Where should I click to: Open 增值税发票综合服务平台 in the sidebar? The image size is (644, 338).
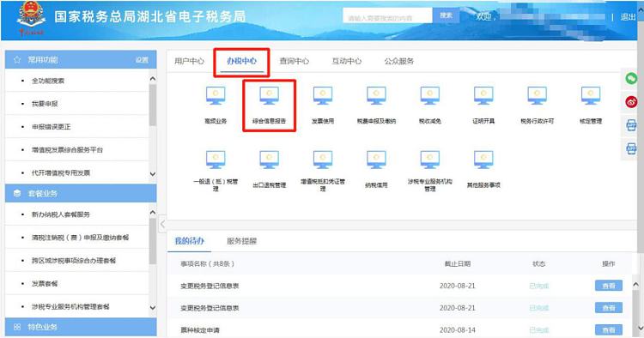(67, 150)
